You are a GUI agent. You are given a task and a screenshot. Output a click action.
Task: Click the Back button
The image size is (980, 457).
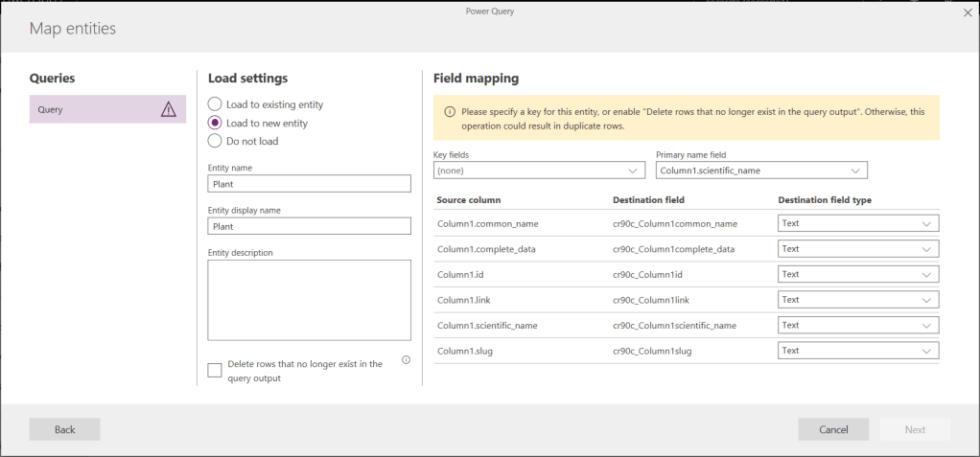tap(64, 429)
